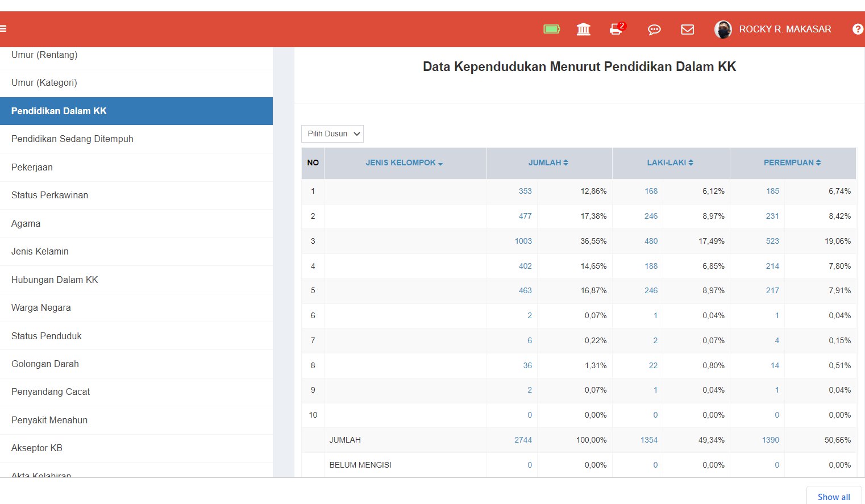Image resolution: width=865 pixels, height=504 pixels.
Task: Click the green battery status icon
Action: coord(551,29)
